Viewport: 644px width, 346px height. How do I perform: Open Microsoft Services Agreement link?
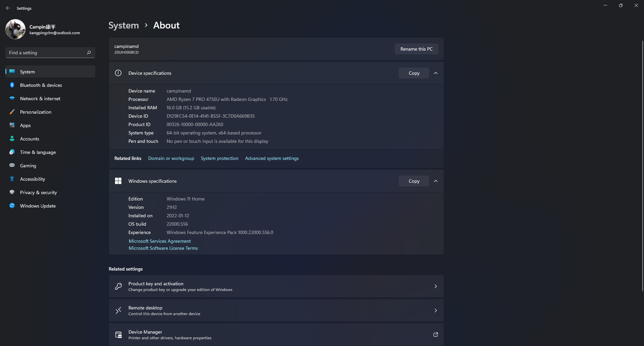160,241
